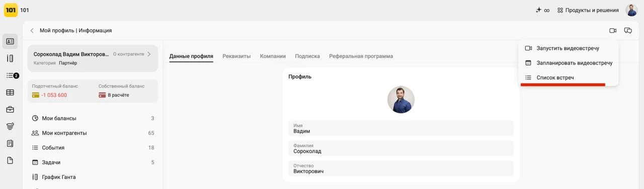Open the list sidebar icon with badge 2

[x=10, y=76]
